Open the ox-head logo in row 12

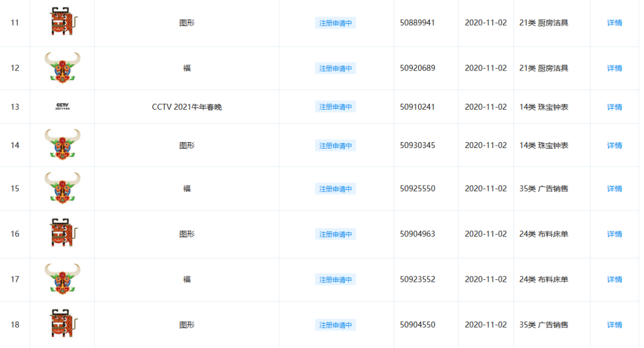[x=63, y=68]
